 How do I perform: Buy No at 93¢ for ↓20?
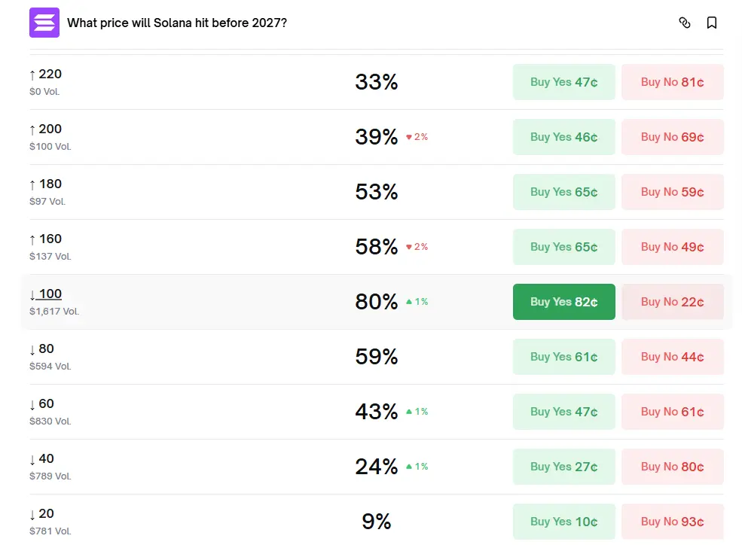672,522
